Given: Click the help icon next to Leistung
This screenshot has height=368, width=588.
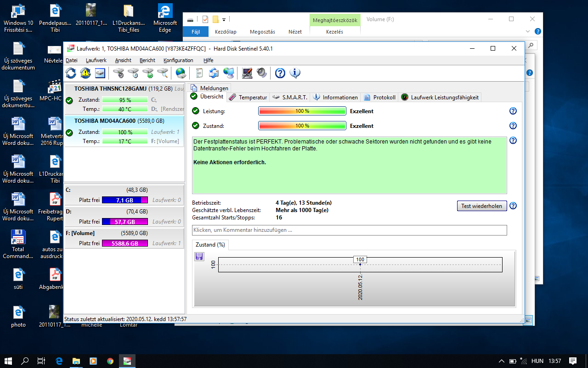Looking at the screenshot, I should coord(513,111).
